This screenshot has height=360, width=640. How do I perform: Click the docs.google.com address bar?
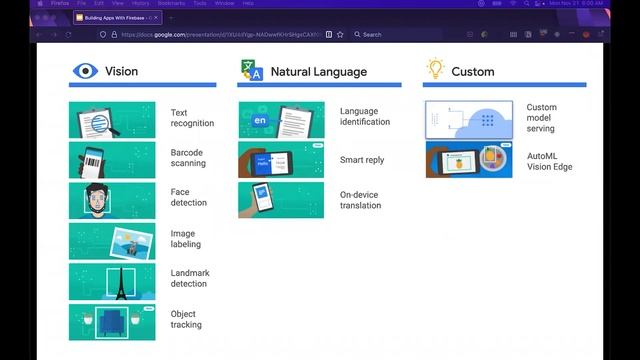220,35
